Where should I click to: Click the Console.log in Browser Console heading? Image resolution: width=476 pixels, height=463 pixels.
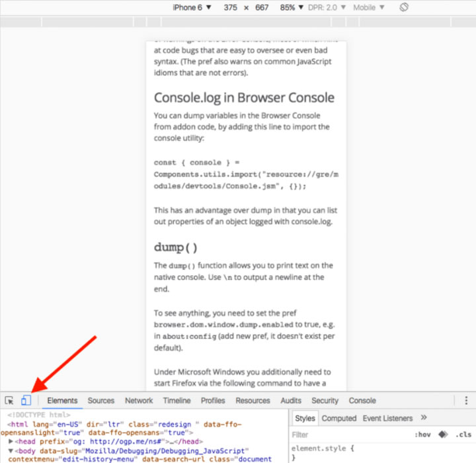pyautogui.click(x=244, y=98)
